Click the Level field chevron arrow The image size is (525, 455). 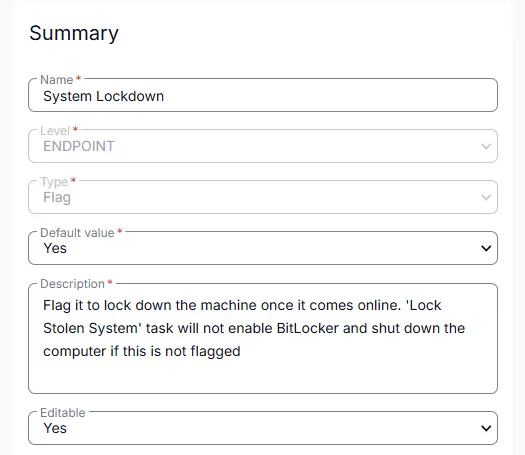pos(486,146)
